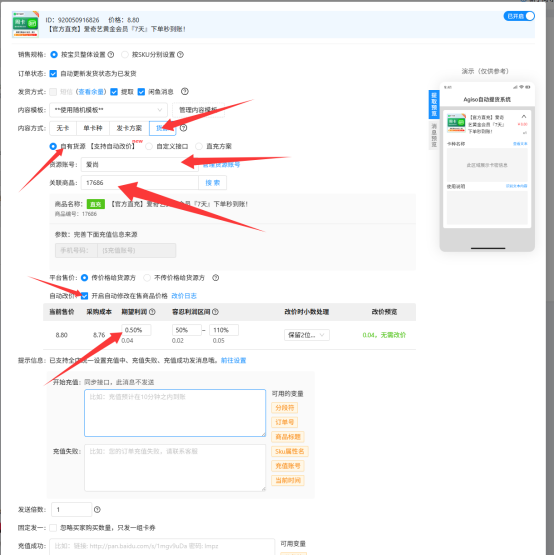The image size is (555, 555).
Task: Click the 关联商品 input with 17686
Action: click(x=139, y=183)
